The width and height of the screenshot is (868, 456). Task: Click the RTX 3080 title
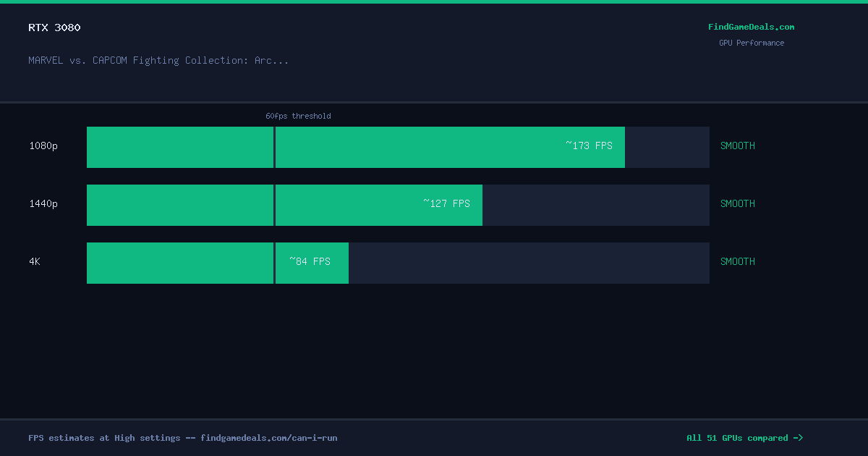54,28
